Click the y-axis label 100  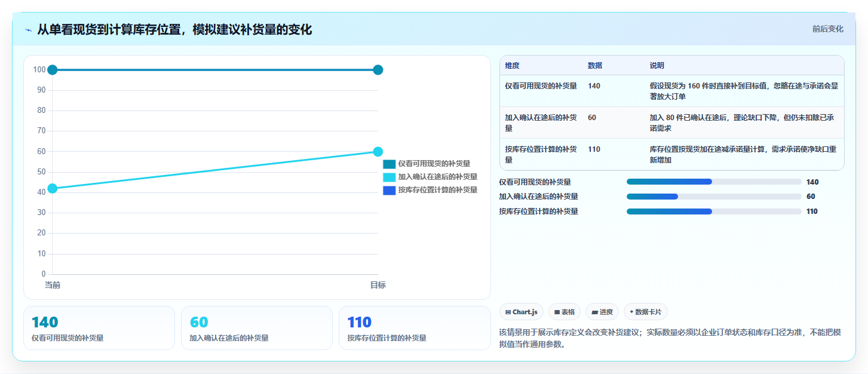click(x=39, y=70)
